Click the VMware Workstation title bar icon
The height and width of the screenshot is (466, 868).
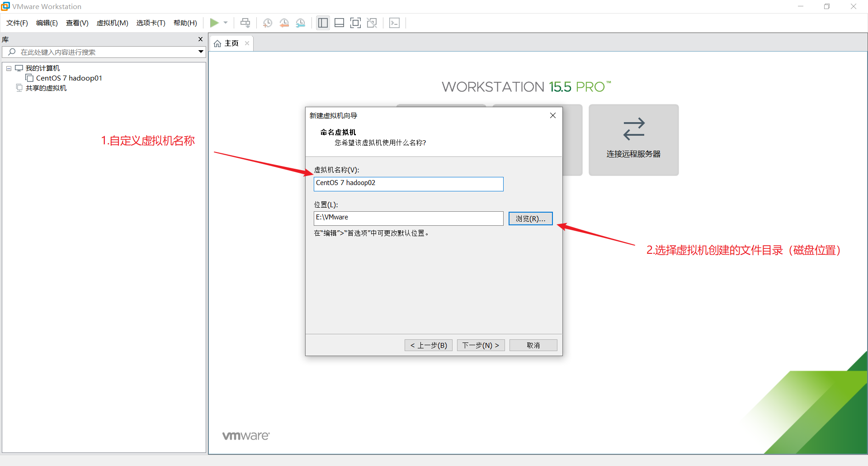point(5,6)
